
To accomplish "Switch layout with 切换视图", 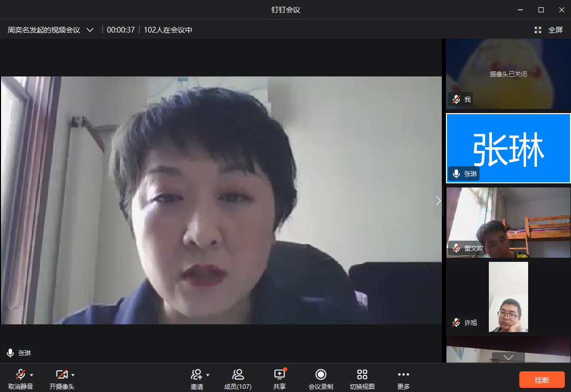I will pos(362,378).
